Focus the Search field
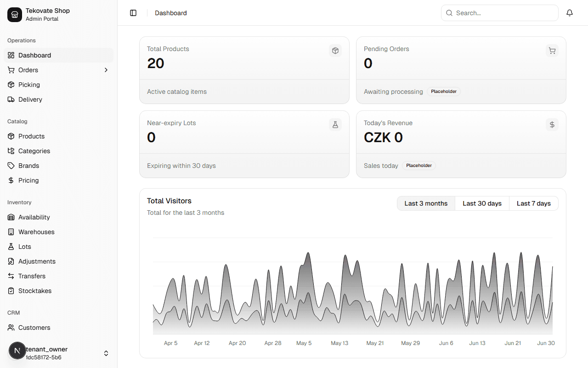588x368 pixels. click(x=500, y=13)
